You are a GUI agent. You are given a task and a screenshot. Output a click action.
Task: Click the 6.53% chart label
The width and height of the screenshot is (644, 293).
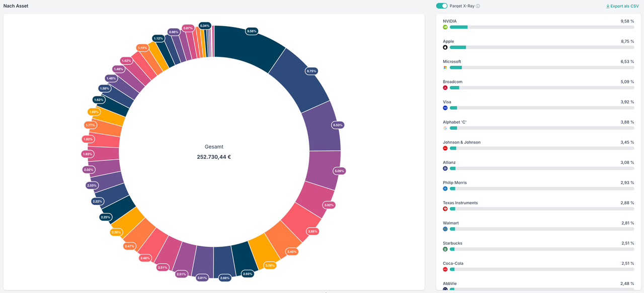pos(338,125)
